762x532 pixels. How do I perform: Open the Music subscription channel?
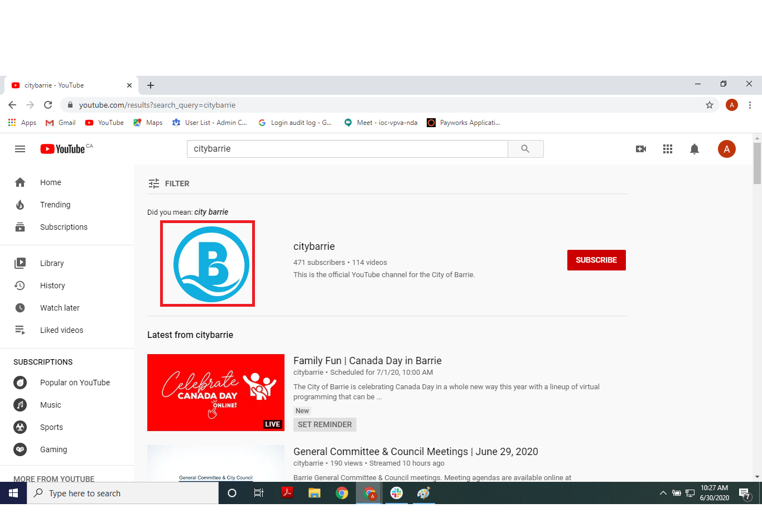click(x=67, y=405)
